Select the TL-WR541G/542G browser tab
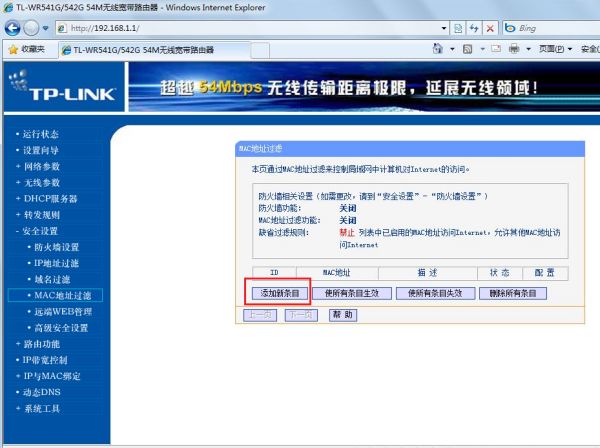The width and height of the screenshot is (600, 448). point(155,50)
